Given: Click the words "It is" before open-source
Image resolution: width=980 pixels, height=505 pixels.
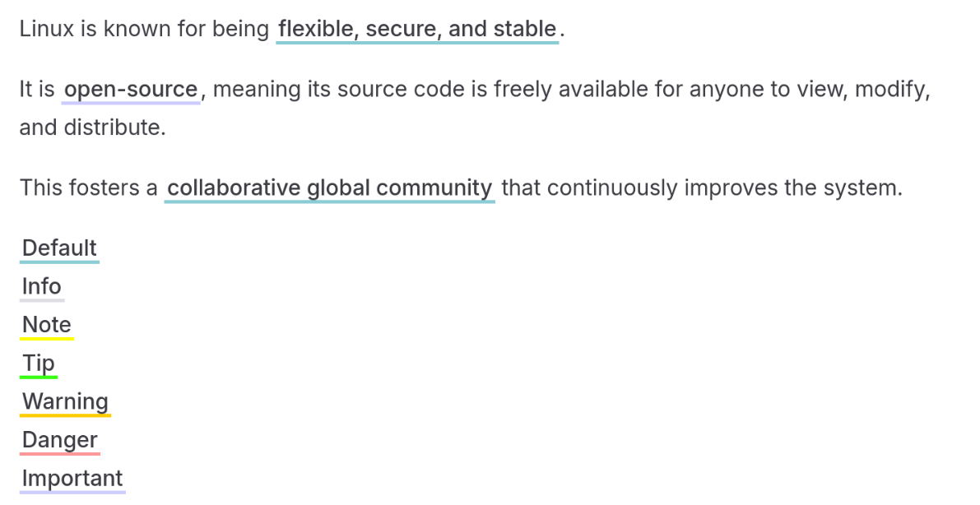Looking at the screenshot, I should (x=37, y=90).
